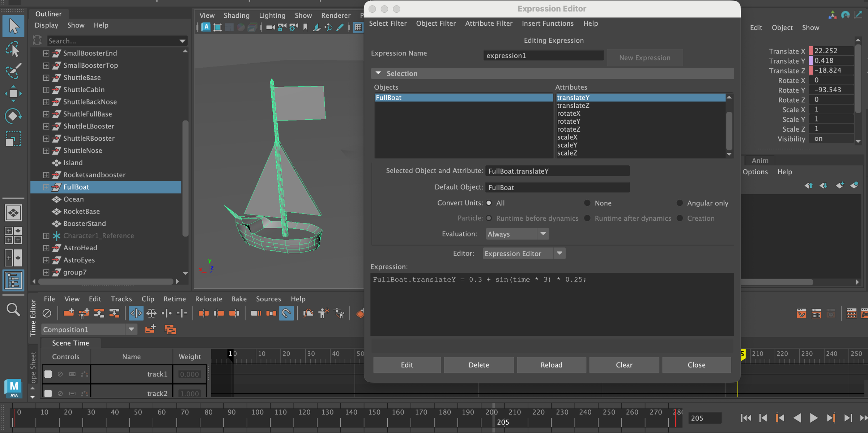This screenshot has width=868, height=433.
Task: Select the Angular only radio button
Action: click(x=679, y=203)
